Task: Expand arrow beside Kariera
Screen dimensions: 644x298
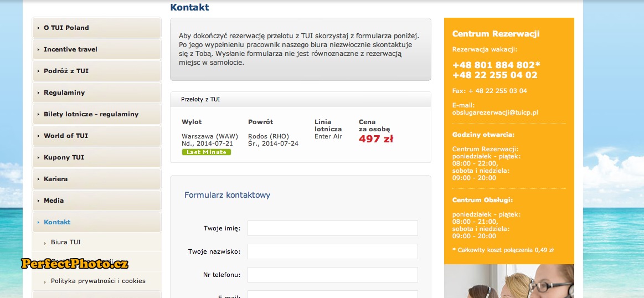Action: click(x=39, y=179)
